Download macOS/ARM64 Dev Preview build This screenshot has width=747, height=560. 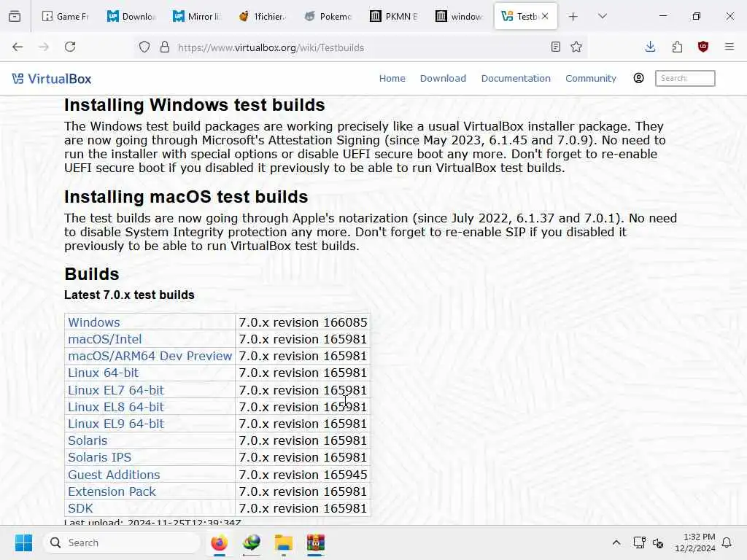pyautogui.click(x=150, y=356)
